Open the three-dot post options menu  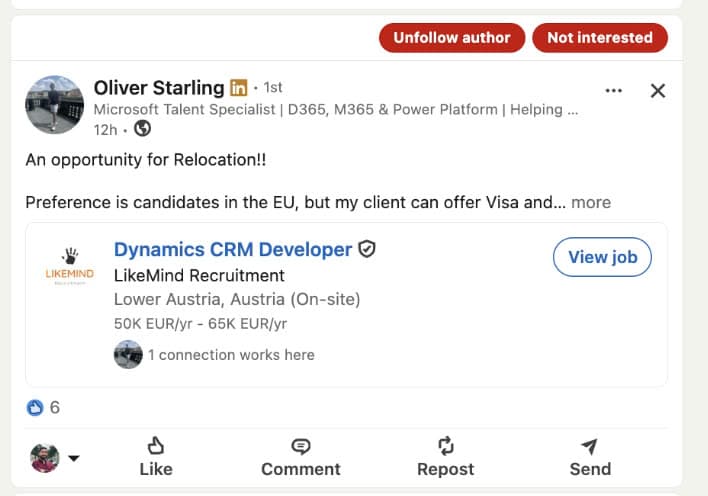(613, 91)
